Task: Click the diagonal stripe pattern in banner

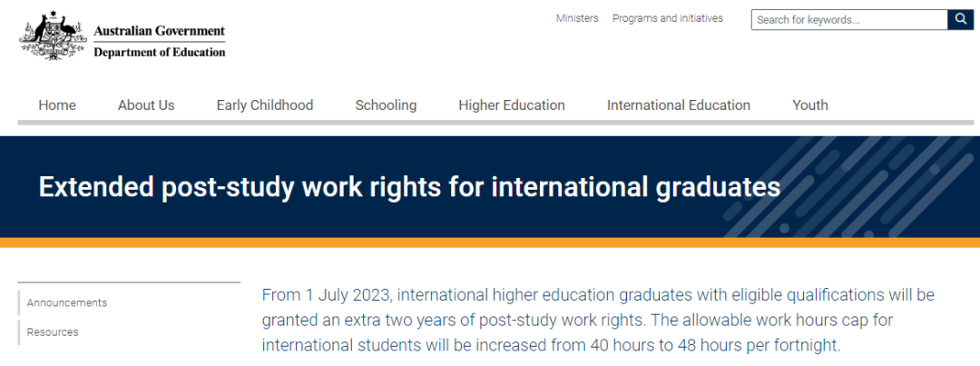Action: 850,188
